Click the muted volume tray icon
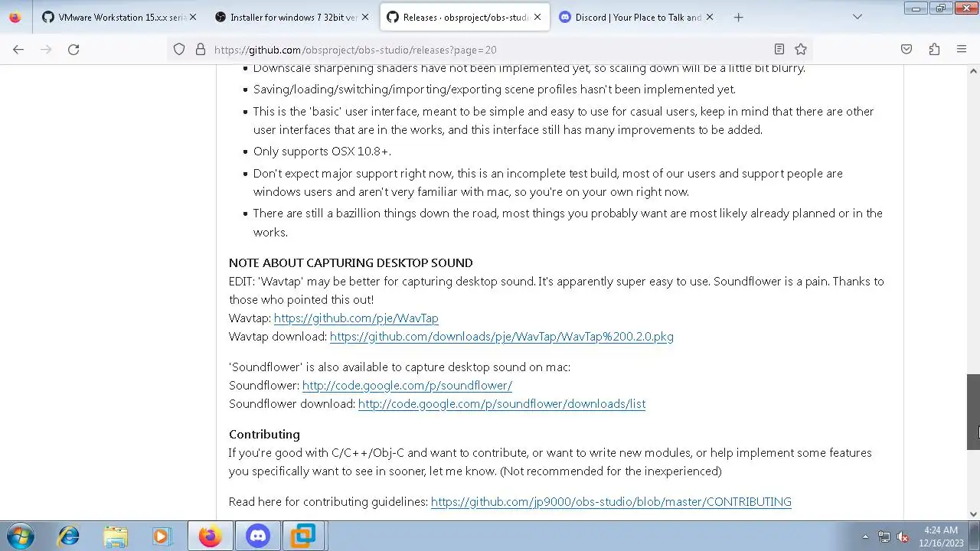Viewport: 980px width, 551px height. [903, 536]
